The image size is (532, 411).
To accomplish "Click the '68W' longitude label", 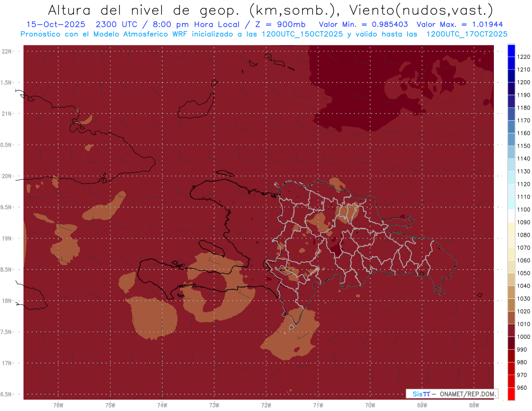I will coord(474,405).
